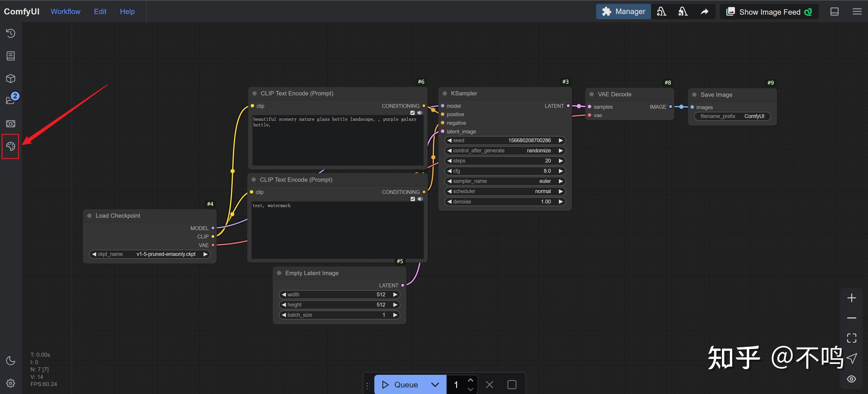The height and width of the screenshot is (394, 868).
Task: Open settings gear in sidebar
Action: (x=10, y=383)
